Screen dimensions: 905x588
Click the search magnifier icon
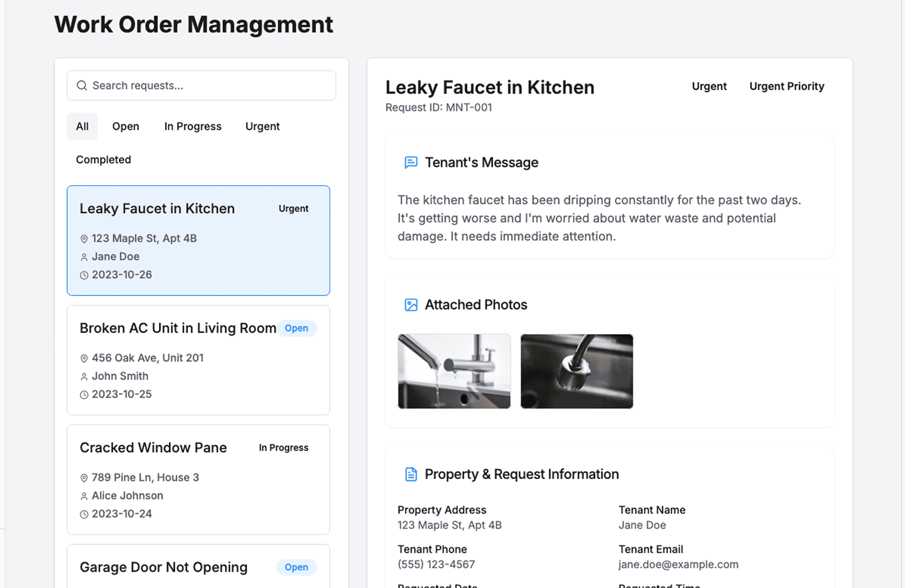tap(82, 85)
